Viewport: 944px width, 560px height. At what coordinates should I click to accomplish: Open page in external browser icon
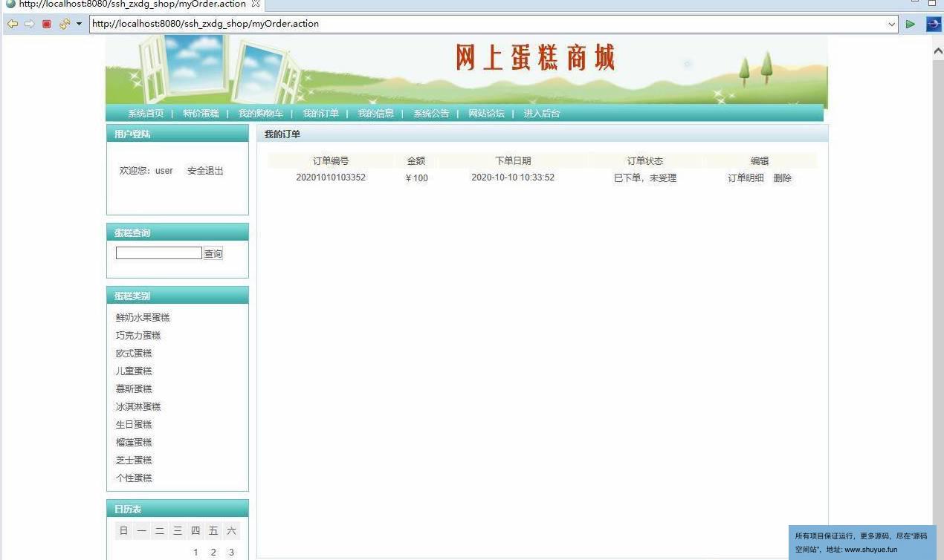click(x=933, y=24)
